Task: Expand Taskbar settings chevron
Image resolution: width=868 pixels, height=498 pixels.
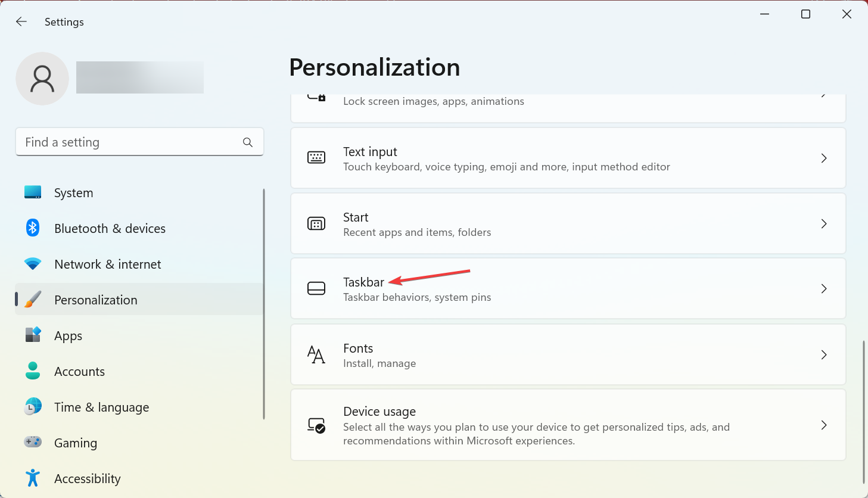Action: tap(824, 289)
